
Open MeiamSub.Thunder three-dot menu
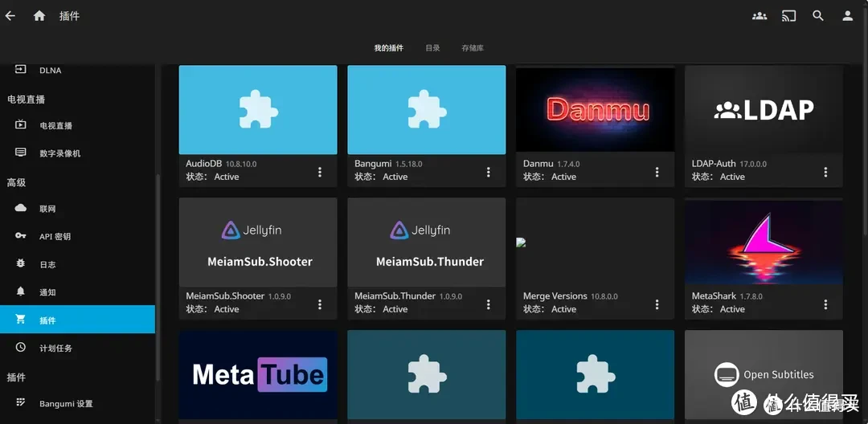point(489,304)
